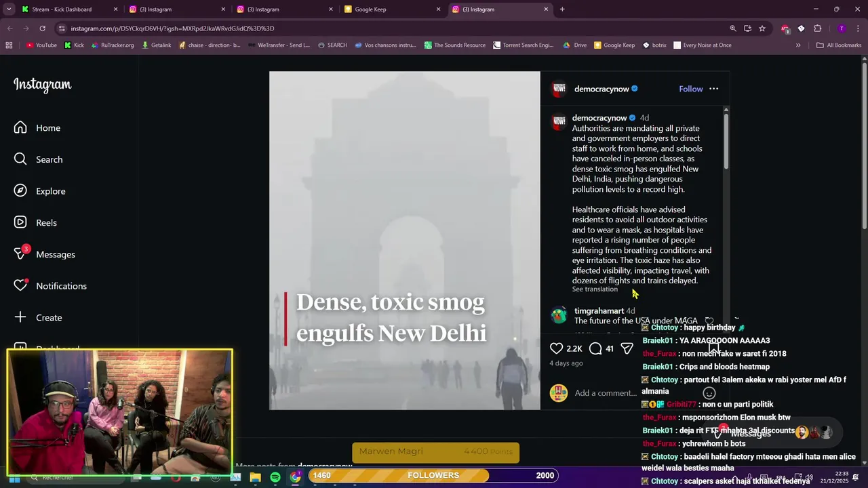868x488 pixels.
Task: Click the 2.2K likes count
Action: tap(574, 348)
